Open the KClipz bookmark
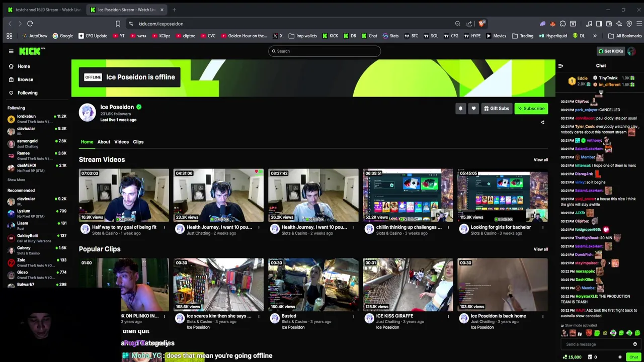Screen dimensions: 644x362 click(x=160, y=36)
